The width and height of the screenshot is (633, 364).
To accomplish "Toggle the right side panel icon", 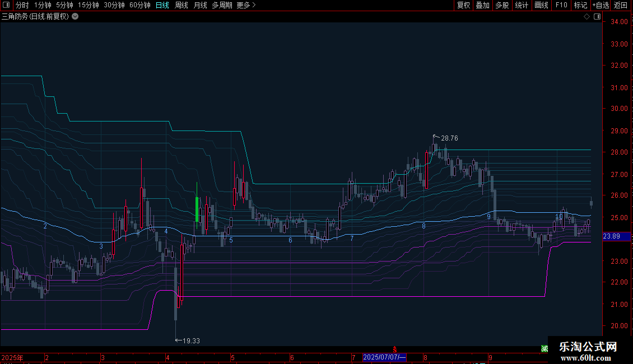I will point(597,16).
